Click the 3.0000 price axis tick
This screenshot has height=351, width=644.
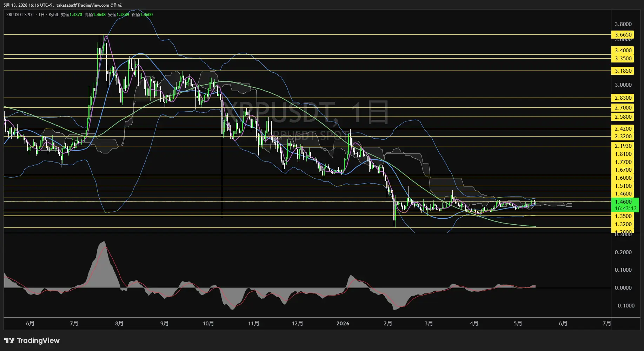point(623,85)
